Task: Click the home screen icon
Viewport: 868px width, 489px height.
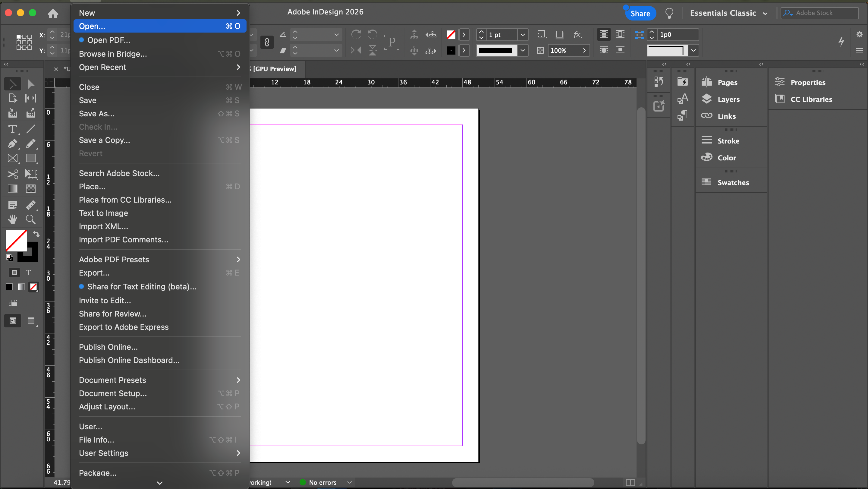Action: (x=53, y=14)
